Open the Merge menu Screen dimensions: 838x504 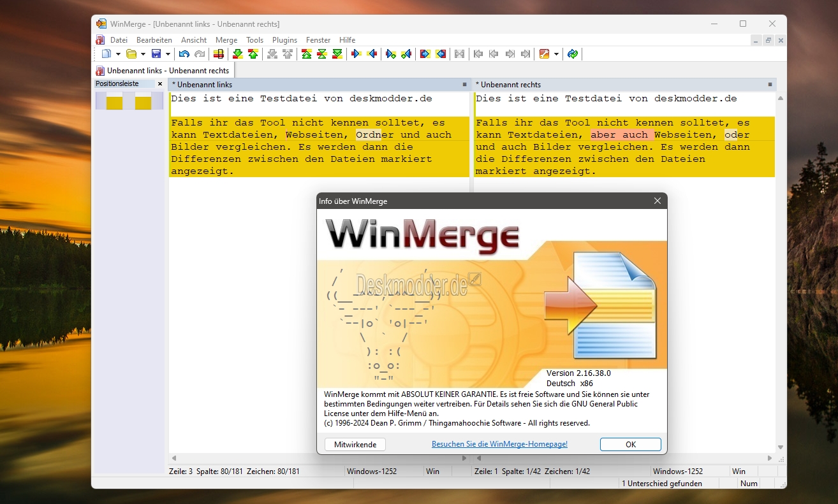(x=226, y=40)
